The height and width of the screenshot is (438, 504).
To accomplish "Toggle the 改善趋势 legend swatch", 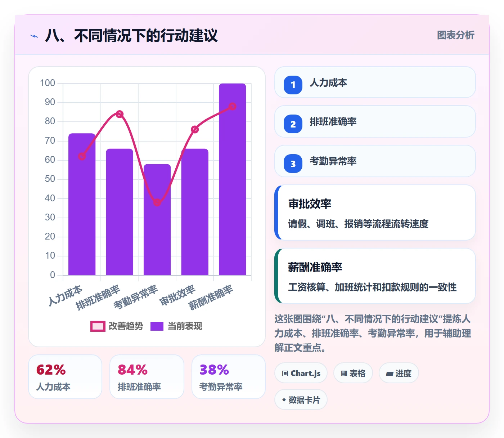I will (x=98, y=326).
